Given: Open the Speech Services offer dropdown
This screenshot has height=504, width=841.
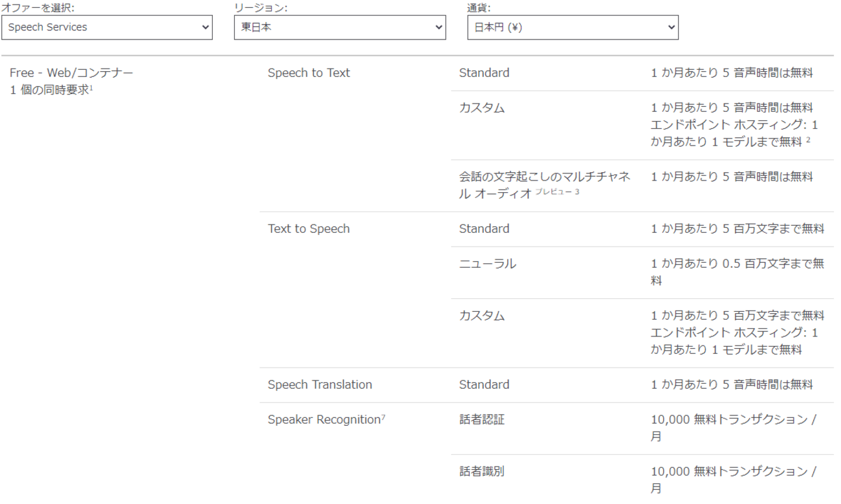Looking at the screenshot, I should 107,27.
